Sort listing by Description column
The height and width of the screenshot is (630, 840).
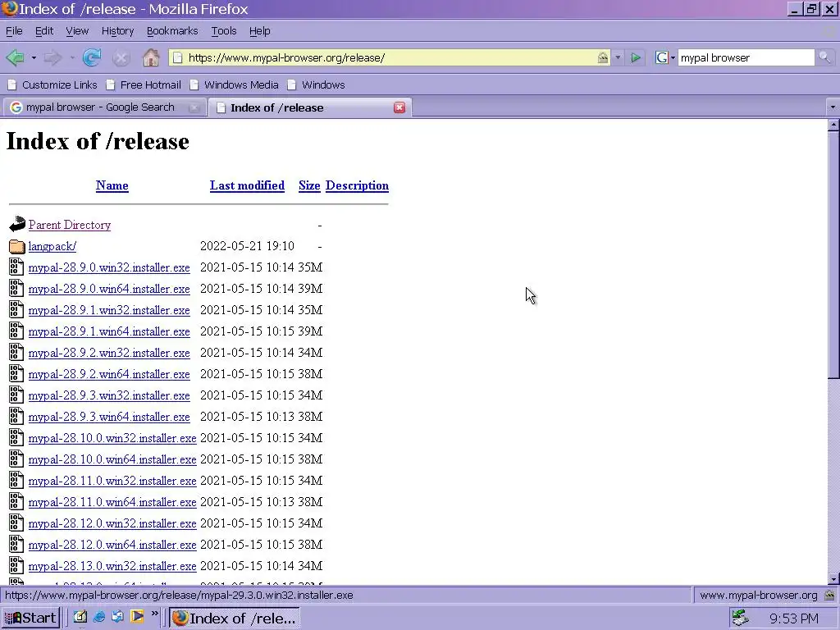[x=357, y=185]
